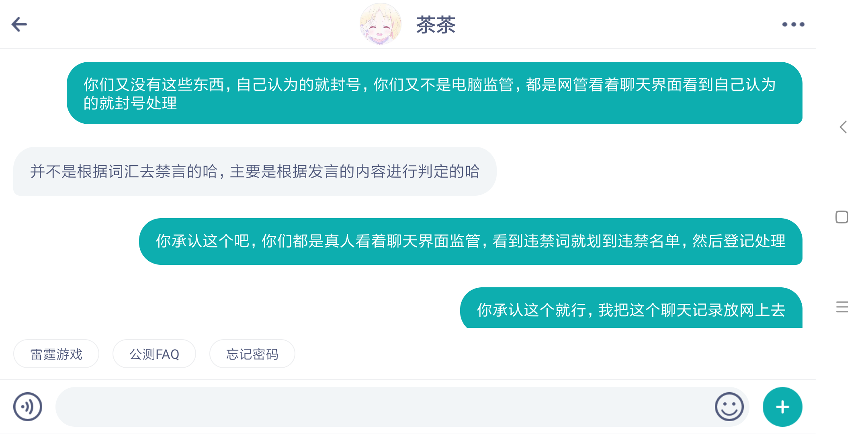
Task: Click the 茶茶 chat title
Action: click(436, 25)
